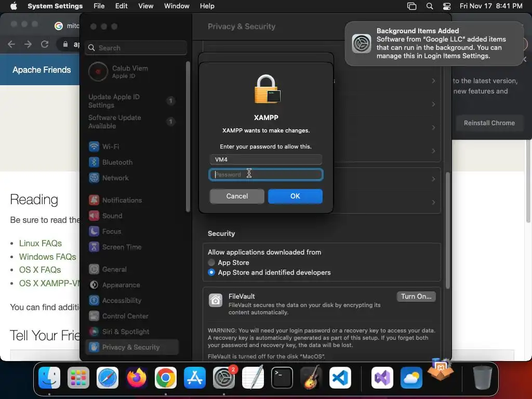This screenshot has width=532, height=399.
Task: Open Linux FAQs link in Chrome page
Action: 41,243
